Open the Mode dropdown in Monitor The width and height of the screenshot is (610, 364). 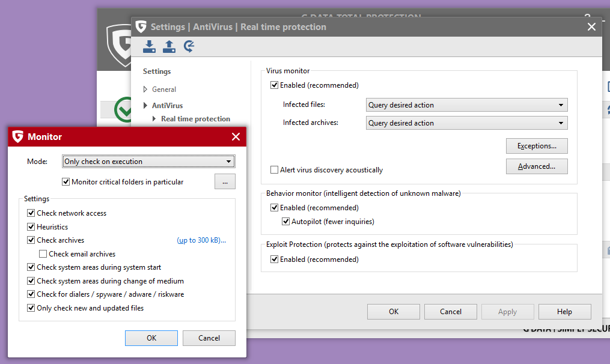click(x=148, y=162)
